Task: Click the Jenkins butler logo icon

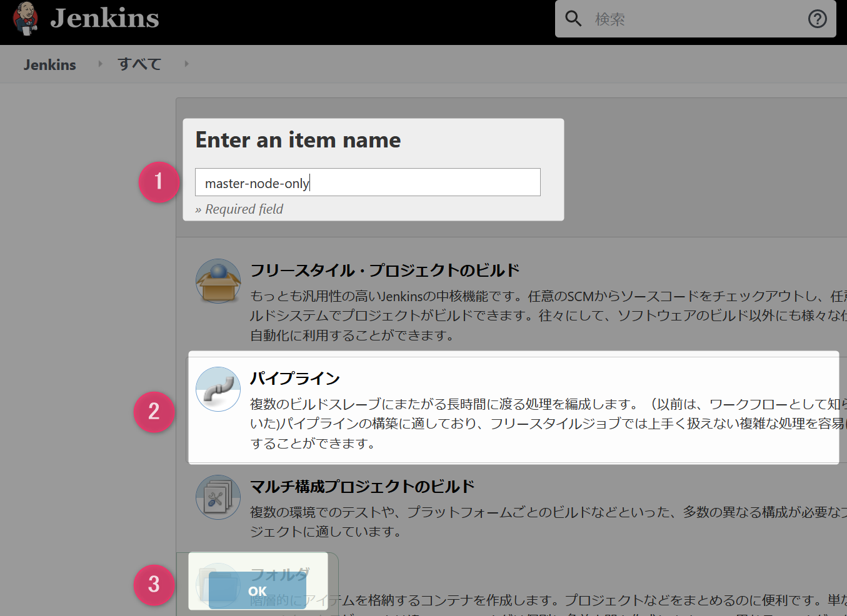Action: pos(26,18)
